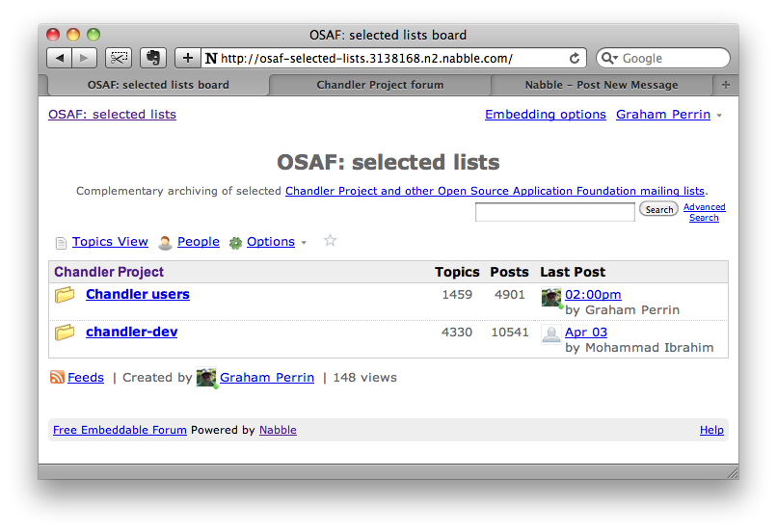
Task: Click the web clip scissors icon
Action: (119, 58)
